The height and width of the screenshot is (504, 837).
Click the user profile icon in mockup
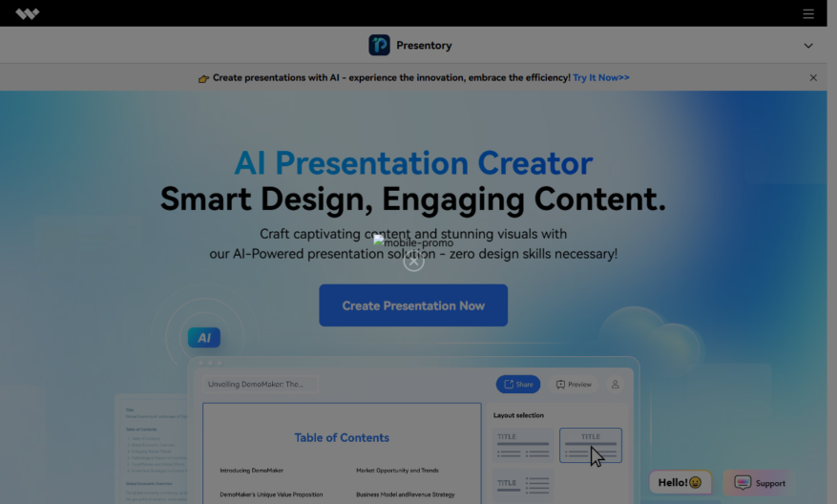615,384
